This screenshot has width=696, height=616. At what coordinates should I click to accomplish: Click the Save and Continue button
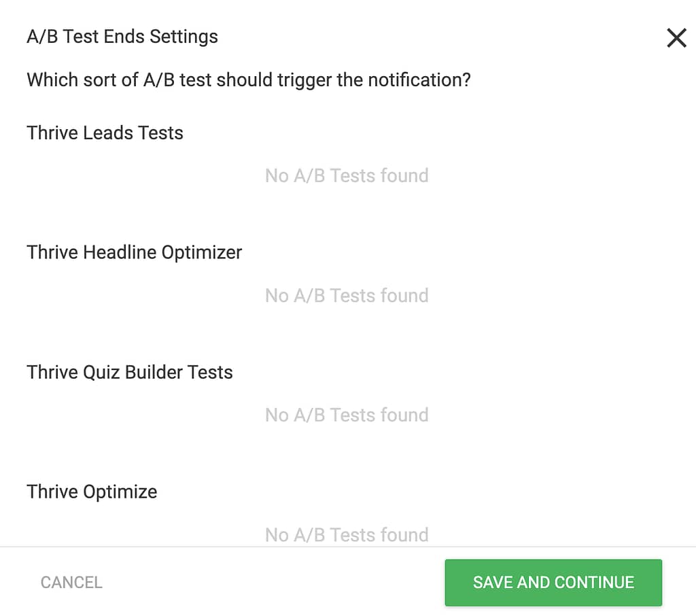pos(553,582)
